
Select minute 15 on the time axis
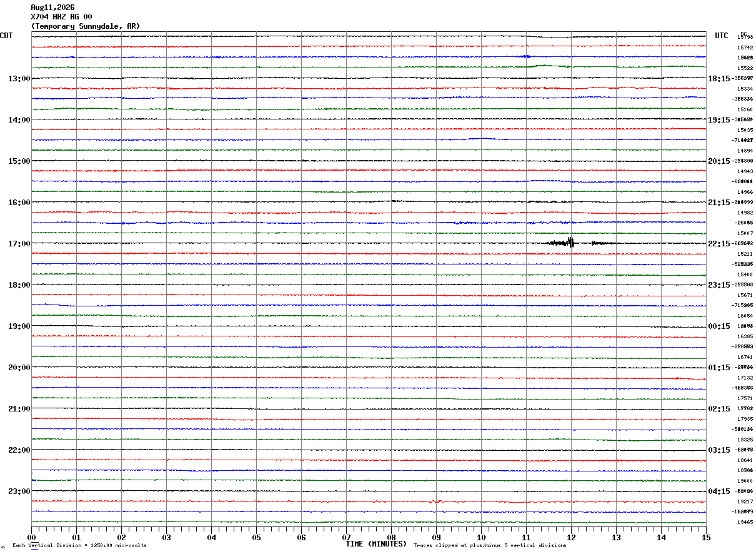pos(706,538)
